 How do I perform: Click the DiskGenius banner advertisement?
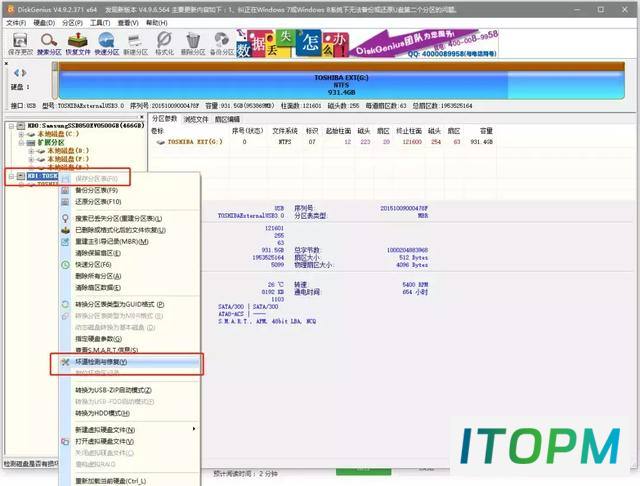click(367, 43)
